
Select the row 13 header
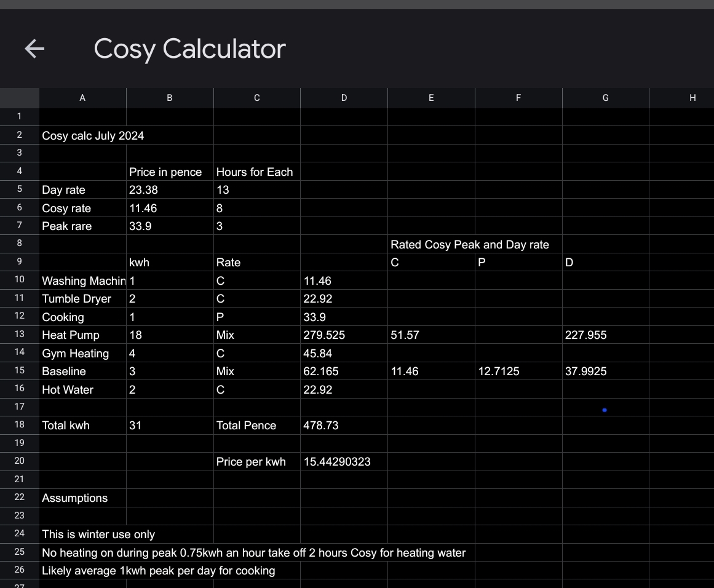[x=20, y=335]
